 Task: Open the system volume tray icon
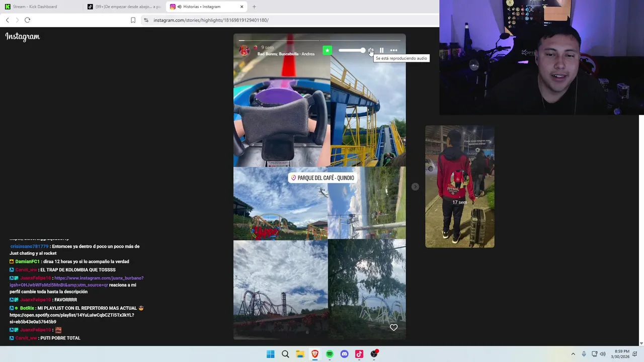point(603,354)
